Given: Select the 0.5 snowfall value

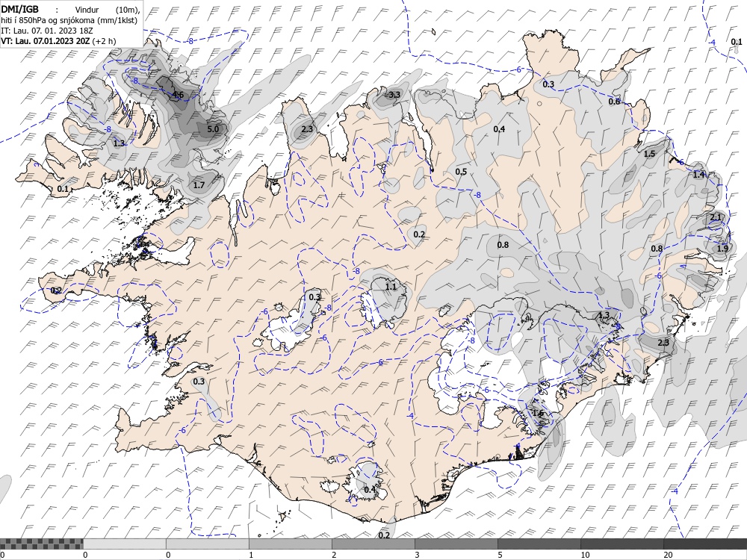Looking at the screenshot, I should point(461,172).
